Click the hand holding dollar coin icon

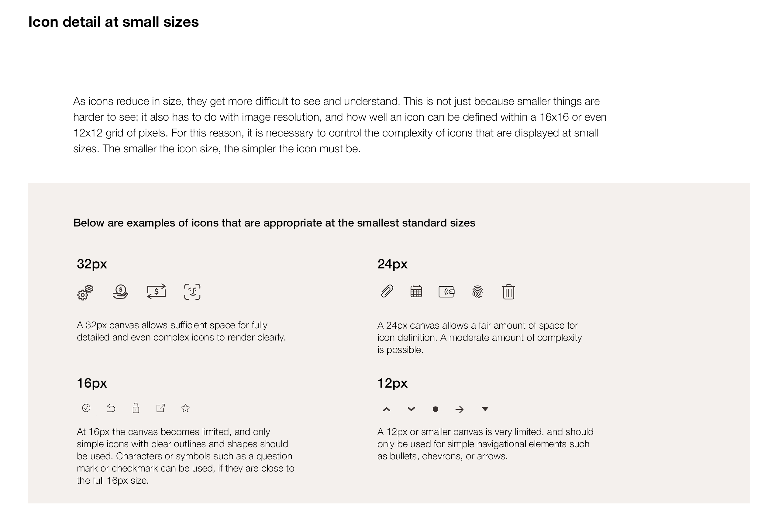click(121, 292)
